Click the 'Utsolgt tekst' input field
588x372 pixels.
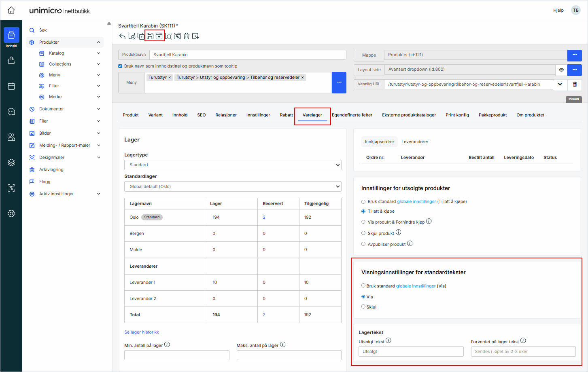[411, 351]
